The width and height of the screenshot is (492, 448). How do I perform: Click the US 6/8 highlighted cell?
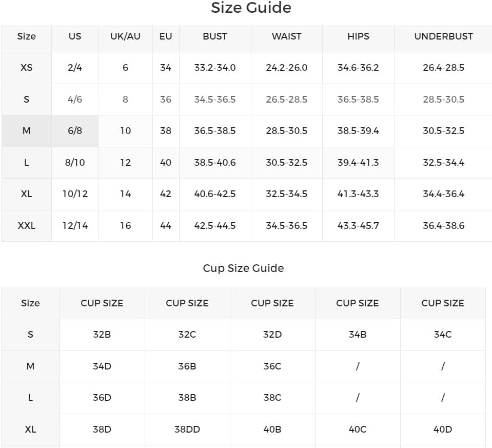point(75,131)
